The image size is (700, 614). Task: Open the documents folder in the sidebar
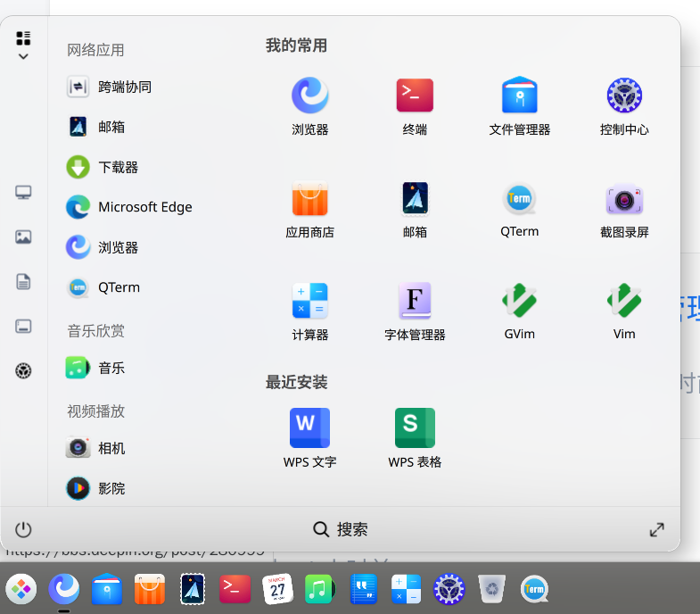[x=23, y=281]
